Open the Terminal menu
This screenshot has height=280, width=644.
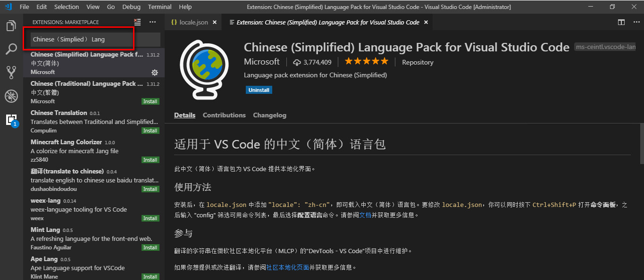(159, 7)
